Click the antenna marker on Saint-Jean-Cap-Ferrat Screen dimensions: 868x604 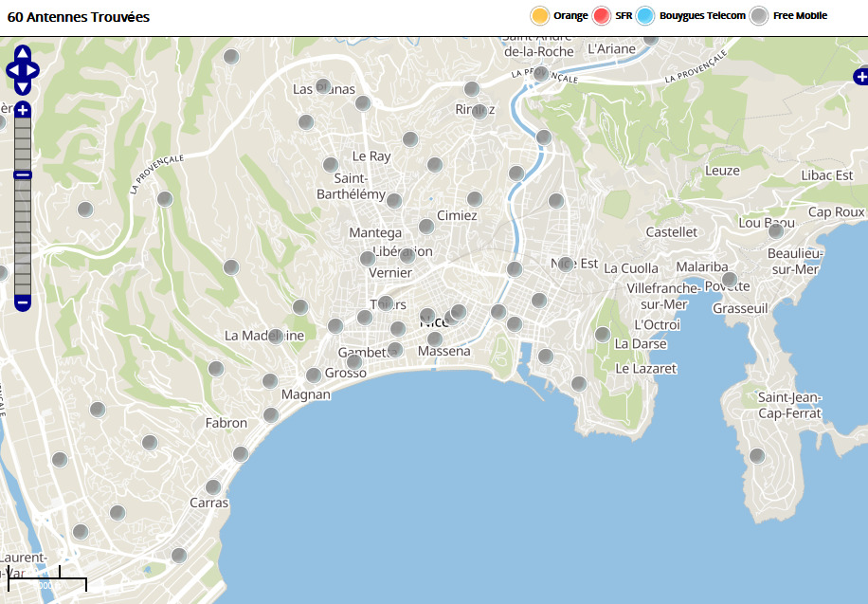pos(756,456)
